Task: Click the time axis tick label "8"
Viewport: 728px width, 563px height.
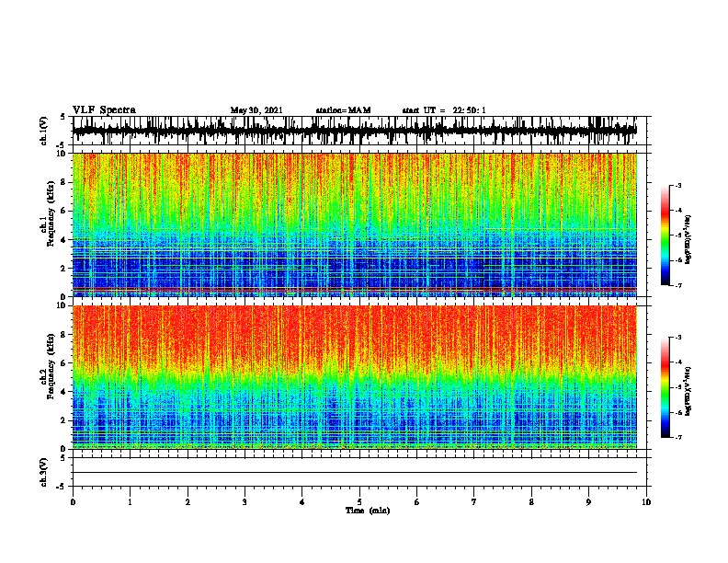Action: coord(531,502)
